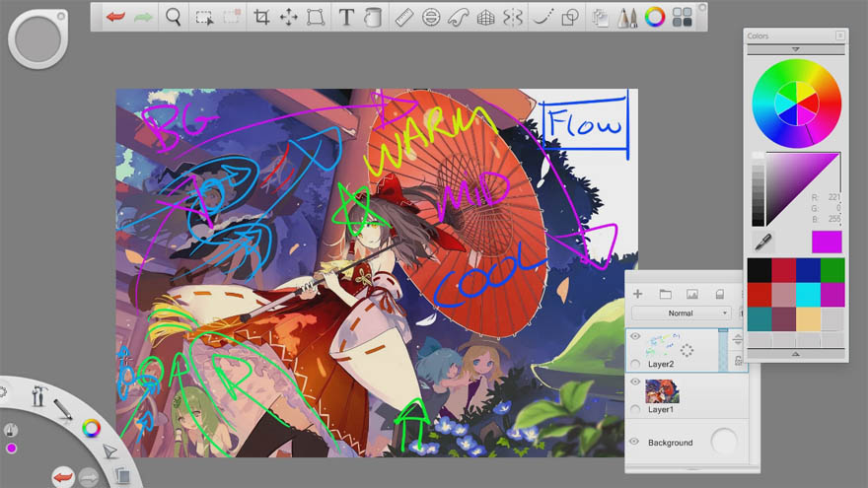Select the Zoom magnifier tool
The image size is (868, 488).
pyautogui.click(x=174, y=18)
